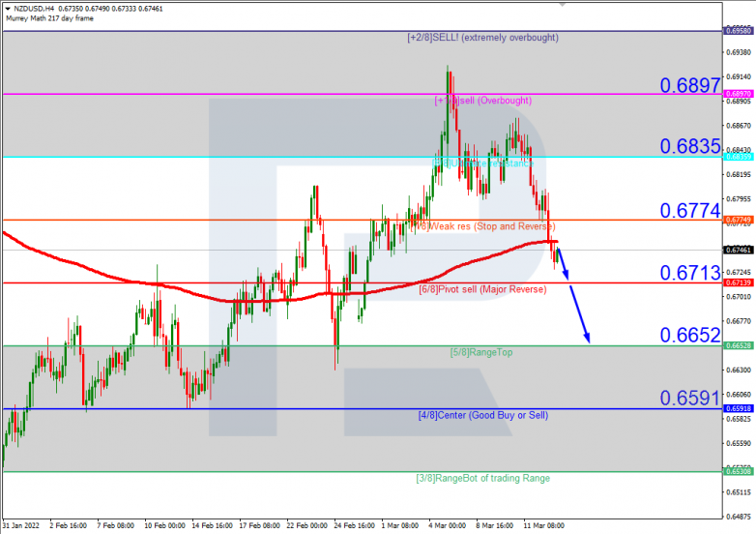The height and width of the screenshot is (534, 756).
Task: Click the 0.67955 price scale tick
Action: tap(739, 198)
